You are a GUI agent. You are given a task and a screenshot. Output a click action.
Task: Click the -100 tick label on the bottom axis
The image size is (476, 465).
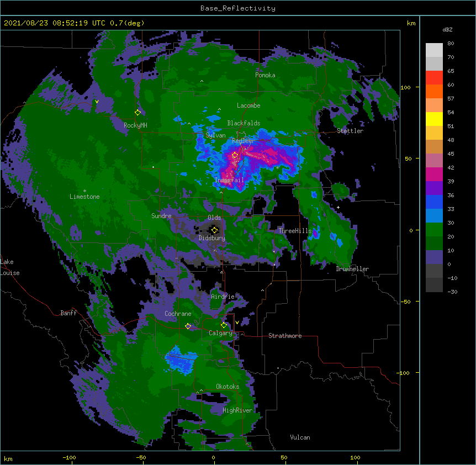[69, 457]
